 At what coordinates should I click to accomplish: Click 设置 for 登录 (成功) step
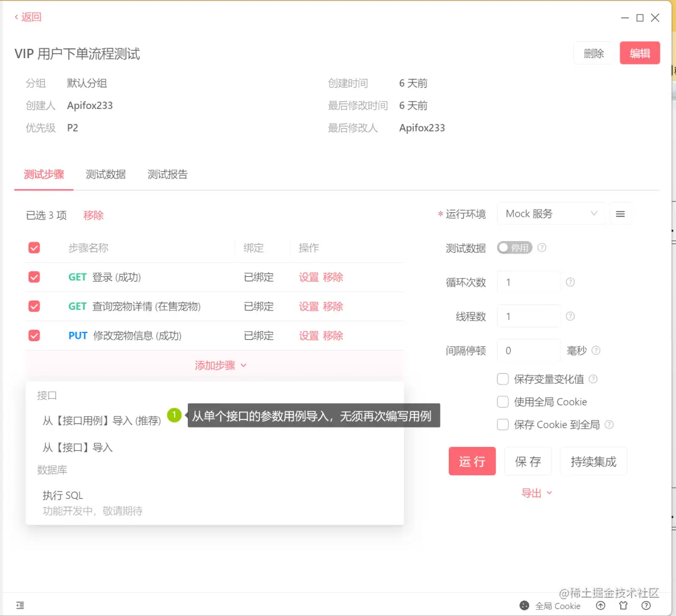click(x=309, y=277)
